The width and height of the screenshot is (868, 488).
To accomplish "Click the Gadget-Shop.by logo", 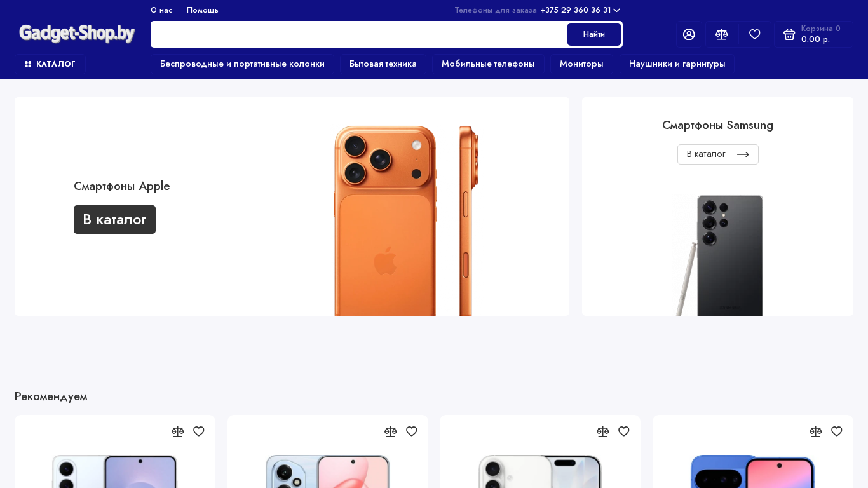I will (77, 34).
